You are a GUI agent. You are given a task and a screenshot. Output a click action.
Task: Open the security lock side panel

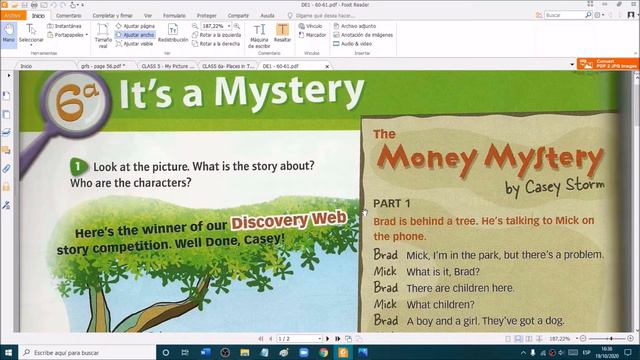[6, 187]
